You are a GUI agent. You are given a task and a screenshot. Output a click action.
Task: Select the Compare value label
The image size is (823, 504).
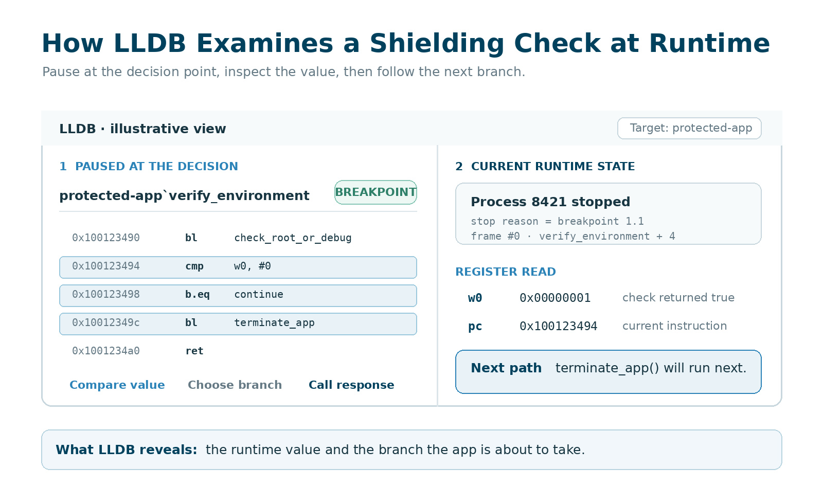point(117,385)
